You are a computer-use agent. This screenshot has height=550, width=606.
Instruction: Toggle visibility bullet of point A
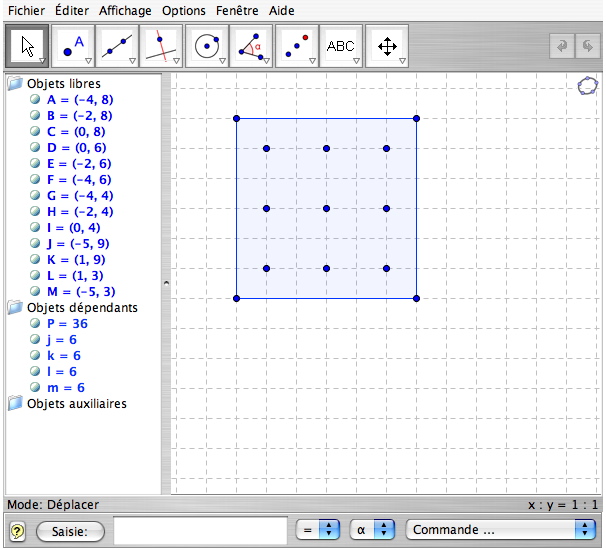coord(35,99)
